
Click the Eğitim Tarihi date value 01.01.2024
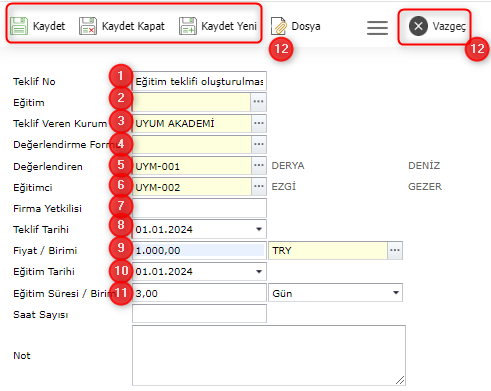pyautogui.click(x=164, y=271)
